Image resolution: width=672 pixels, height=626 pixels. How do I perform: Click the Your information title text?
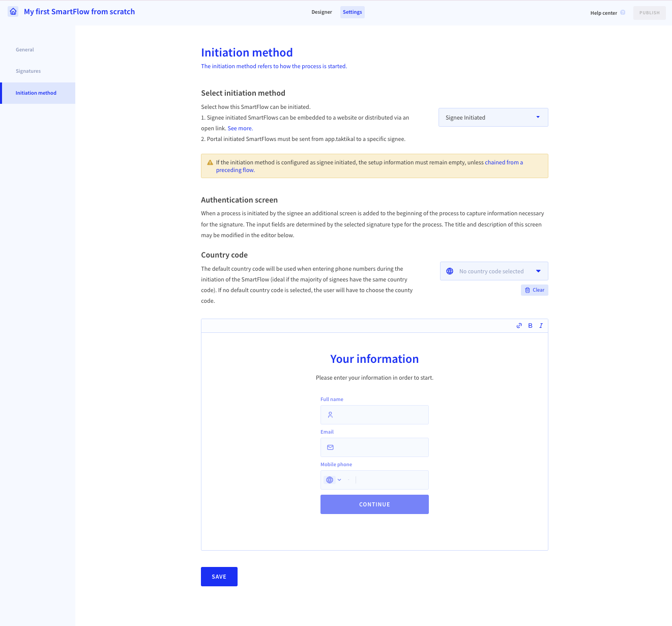(374, 359)
